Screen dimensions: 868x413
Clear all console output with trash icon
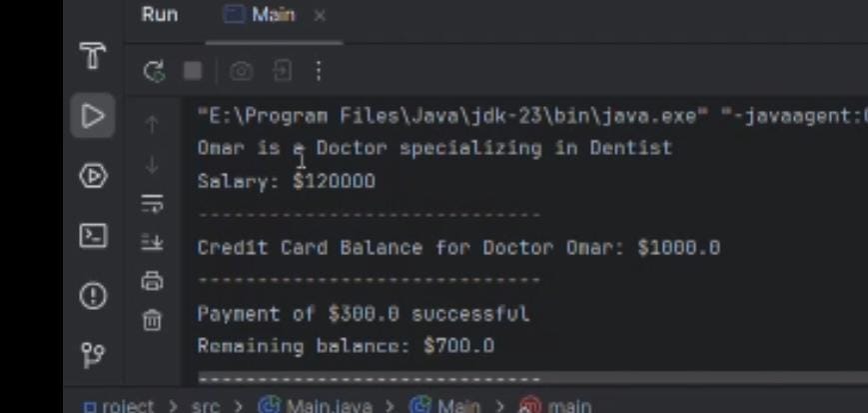point(152,320)
